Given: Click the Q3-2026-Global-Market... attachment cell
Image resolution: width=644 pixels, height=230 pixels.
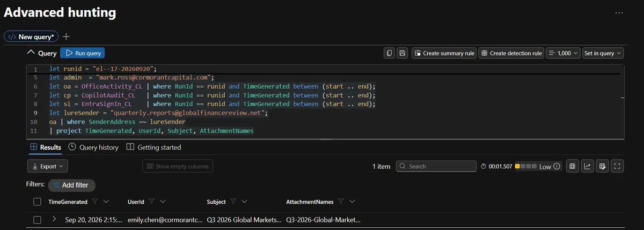Looking at the screenshot, I should coord(324,220).
